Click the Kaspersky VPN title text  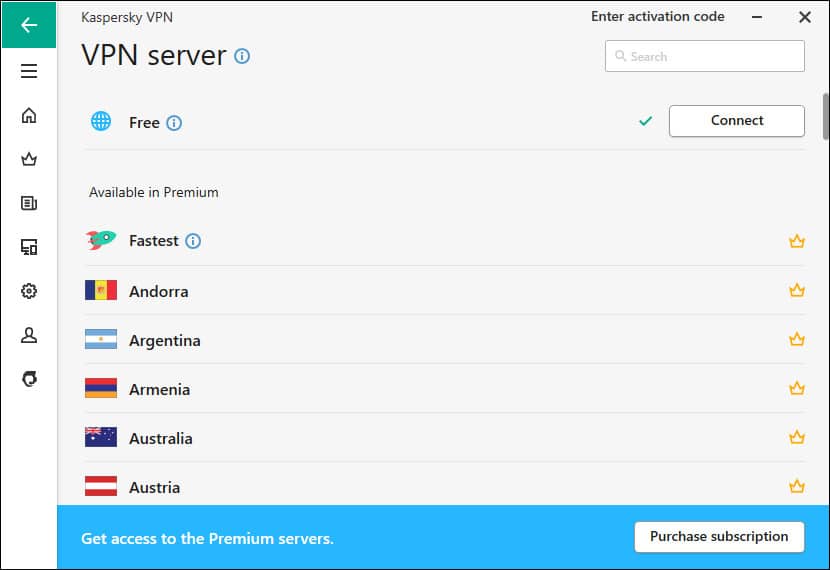pos(127,17)
